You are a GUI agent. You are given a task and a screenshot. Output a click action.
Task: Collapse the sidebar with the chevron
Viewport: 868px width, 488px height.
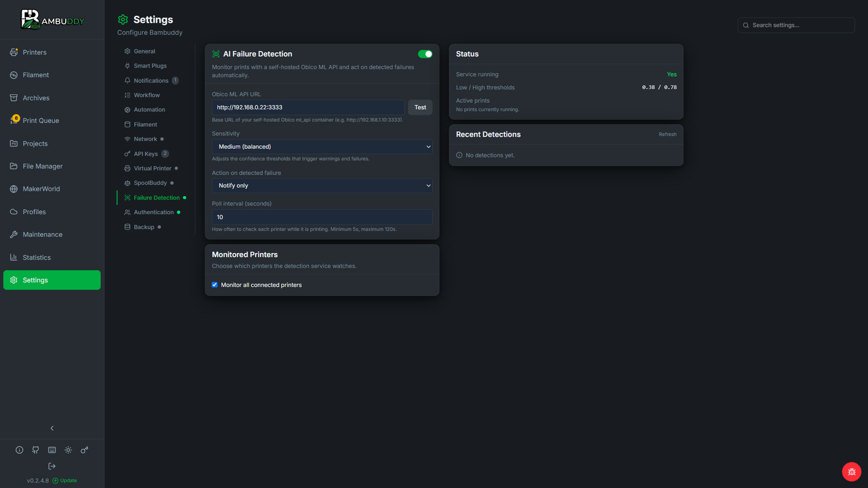pos(52,428)
